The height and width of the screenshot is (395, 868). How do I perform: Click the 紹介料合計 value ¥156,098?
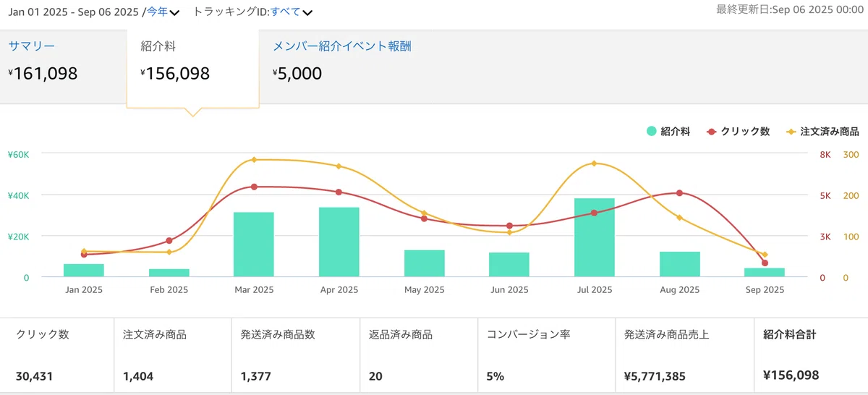pyautogui.click(x=791, y=375)
